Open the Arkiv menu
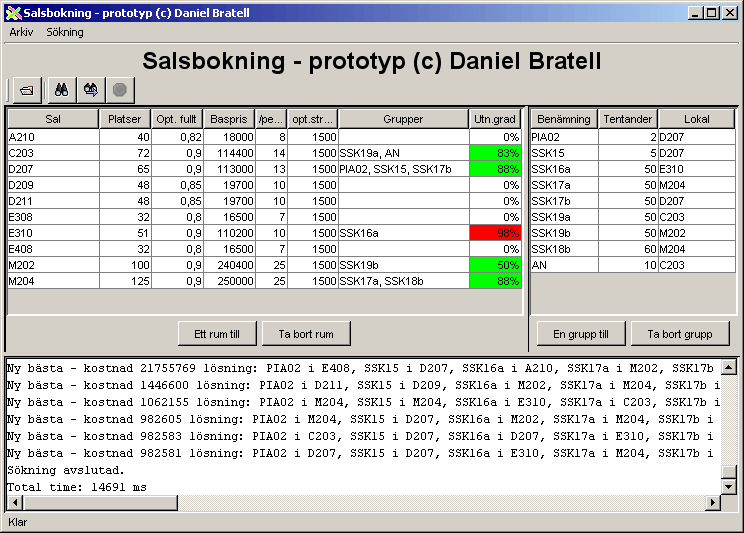The width and height of the screenshot is (744, 533). (21, 32)
